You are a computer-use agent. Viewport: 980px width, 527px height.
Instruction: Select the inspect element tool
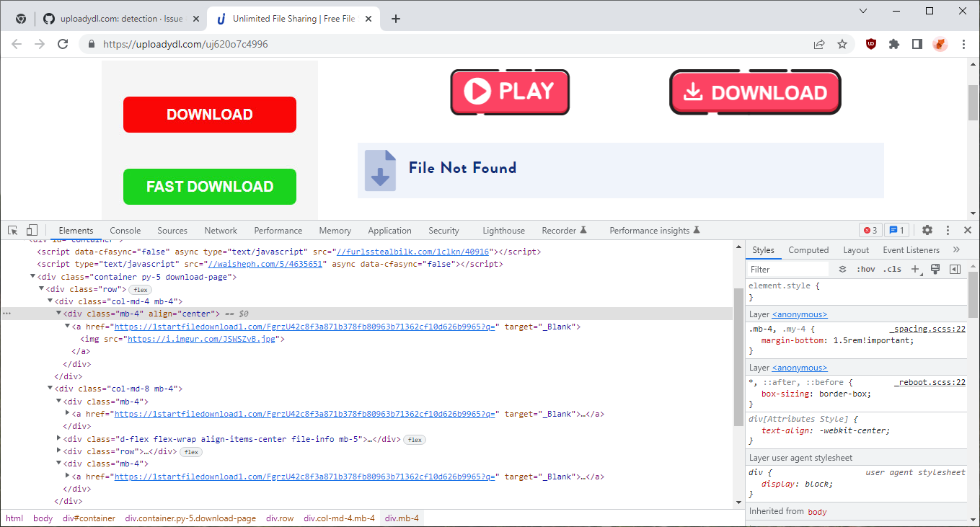click(x=12, y=229)
